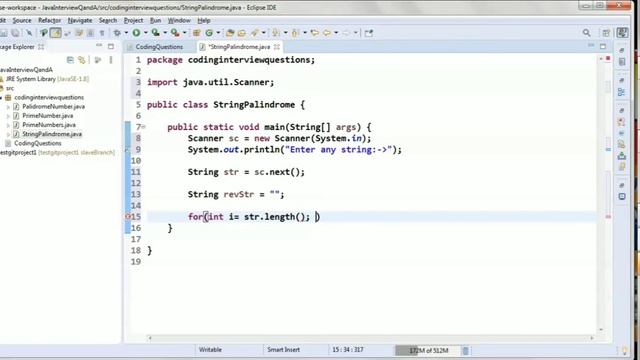Screen dimensions: 640x360
Task: Select JRE System Library entry
Action: pyautogui.click(x=47, y=79)
